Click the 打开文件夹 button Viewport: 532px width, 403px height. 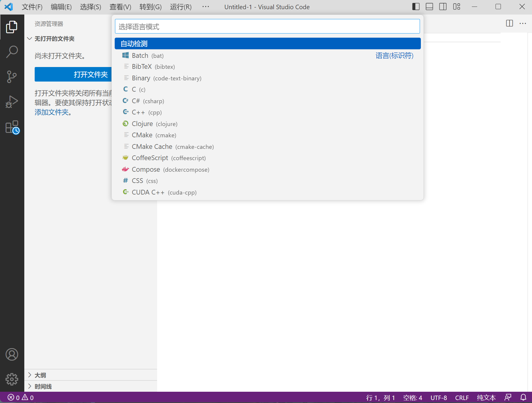(x=73, y=74)
